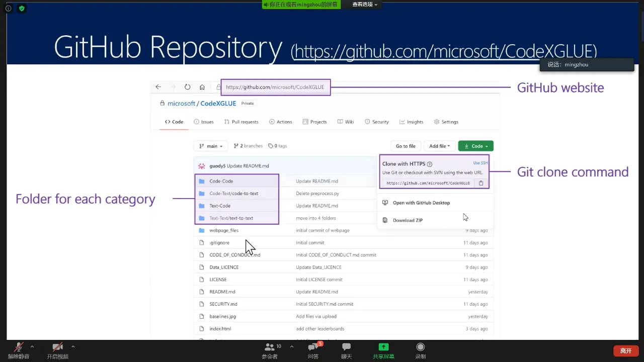
Task: Select the Pull requests tab
Action: pyautogui.click(x=241, y=122)
